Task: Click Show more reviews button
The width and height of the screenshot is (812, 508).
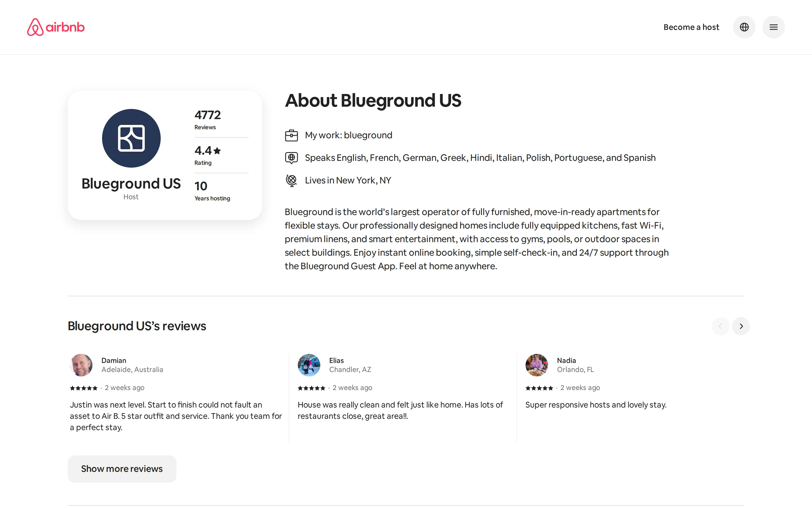Action: tap(122, 469)
